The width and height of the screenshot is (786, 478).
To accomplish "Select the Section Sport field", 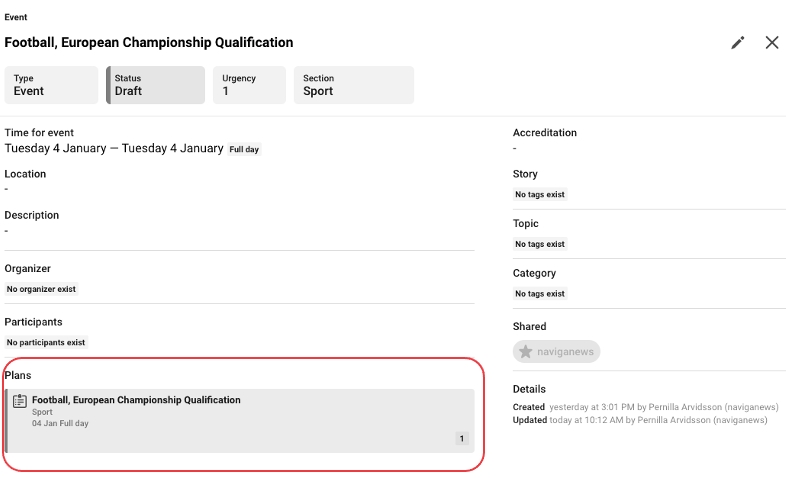I will [x=354, y=85].
